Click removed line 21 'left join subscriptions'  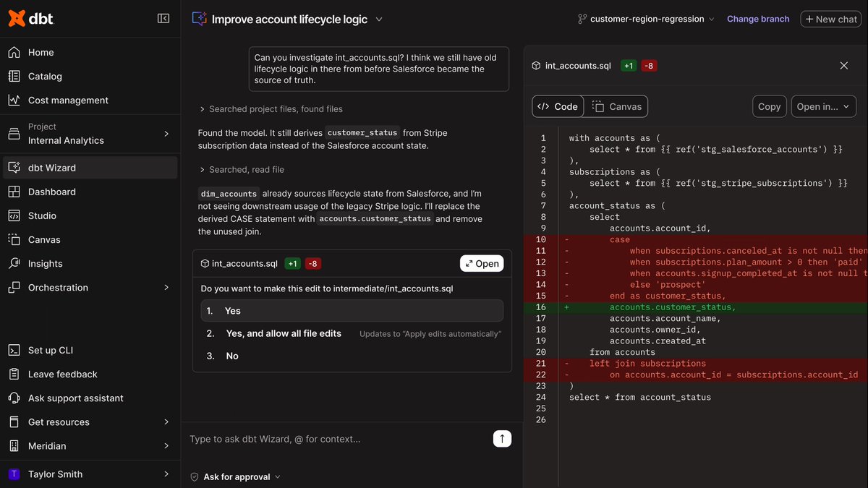coord(647,363)
